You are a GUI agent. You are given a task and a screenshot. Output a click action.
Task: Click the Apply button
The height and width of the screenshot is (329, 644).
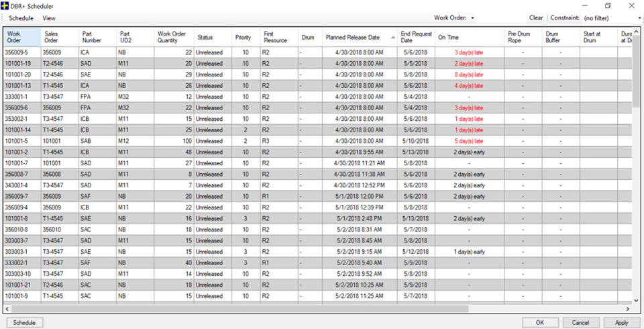(621, 323)
